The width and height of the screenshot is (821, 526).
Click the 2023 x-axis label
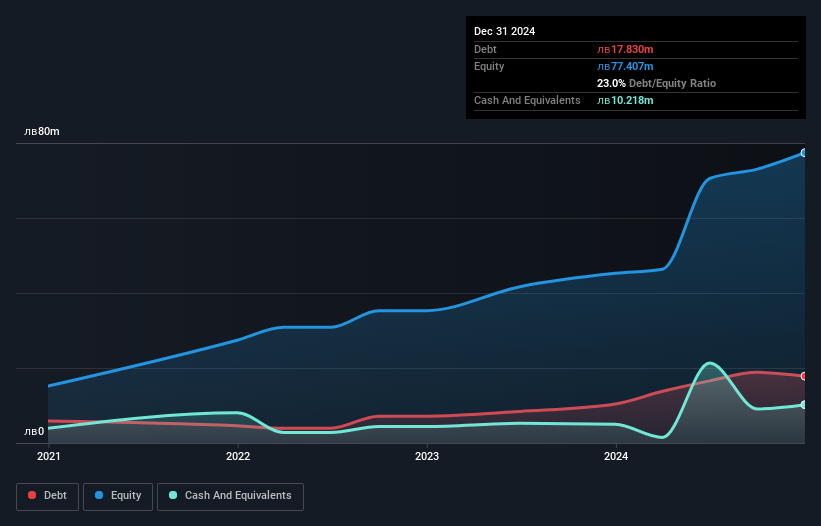[427, 456]
